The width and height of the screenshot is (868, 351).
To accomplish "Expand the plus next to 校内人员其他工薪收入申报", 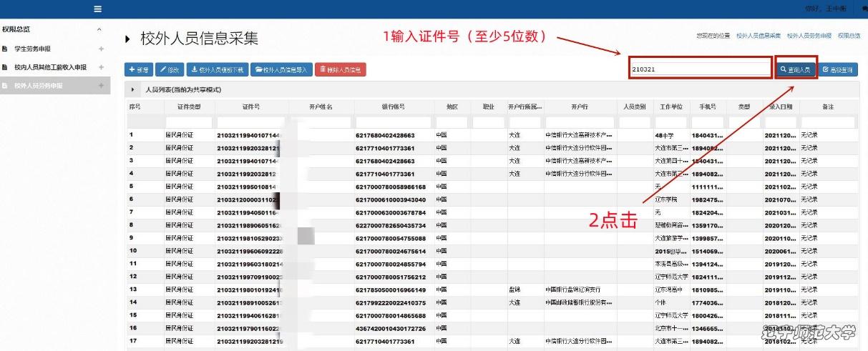I will click(x=101, y=67).
